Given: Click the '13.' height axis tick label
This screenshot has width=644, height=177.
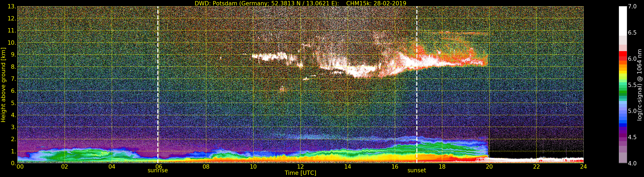Looking at the screenshot, I should pyautogui.click(x=12, y=6).
